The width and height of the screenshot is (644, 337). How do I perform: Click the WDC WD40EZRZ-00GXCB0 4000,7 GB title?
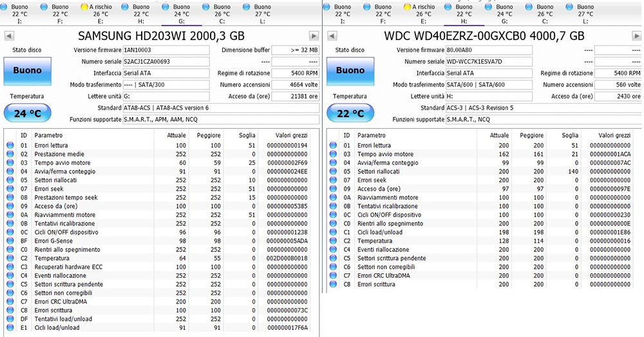point(484,35)
